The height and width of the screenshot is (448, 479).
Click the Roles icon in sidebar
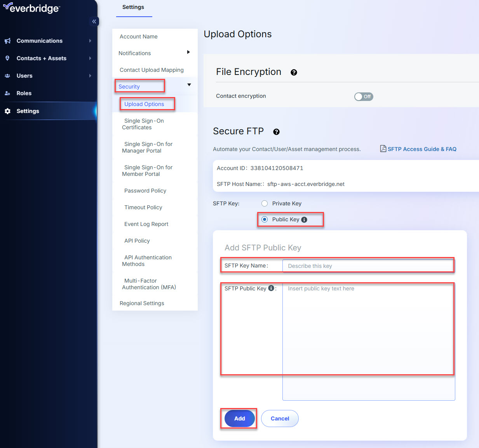[x=7, y=93]
